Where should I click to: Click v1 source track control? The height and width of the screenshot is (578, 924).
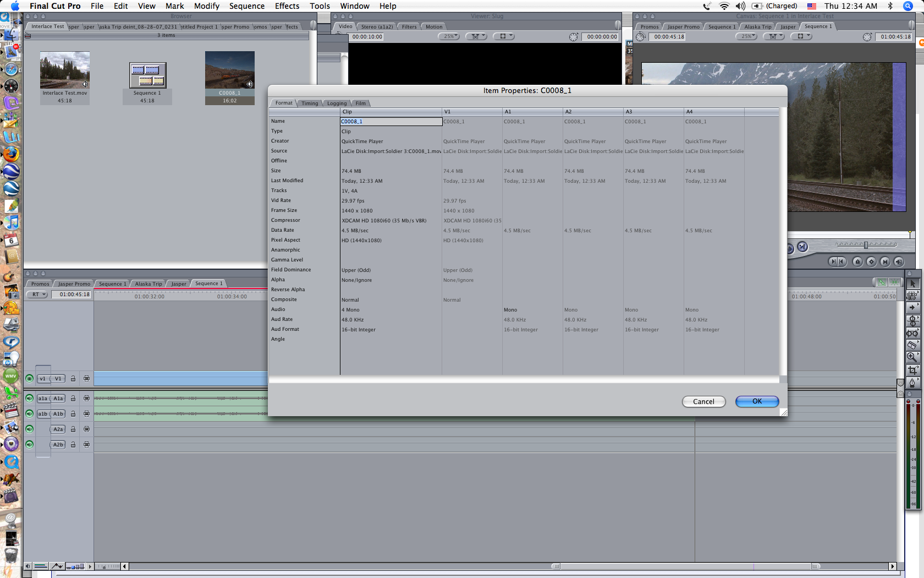pyautogui.click(x=43, y=378)
